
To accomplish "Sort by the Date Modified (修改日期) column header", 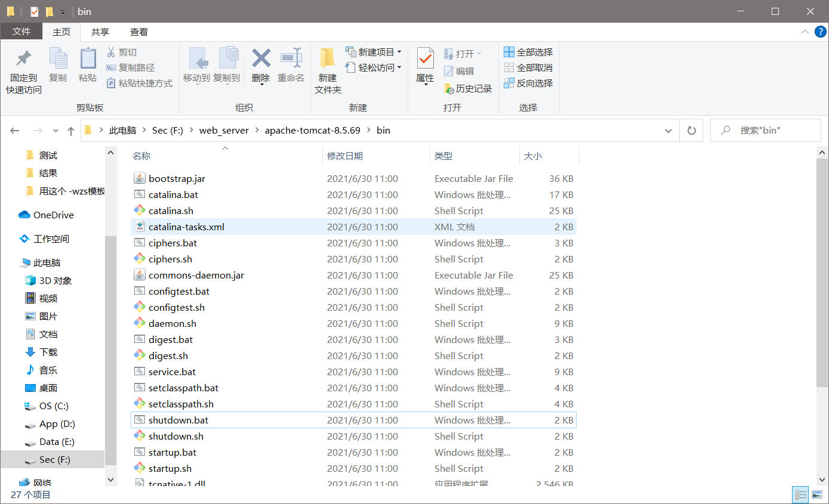I will [x=376, y=156].
